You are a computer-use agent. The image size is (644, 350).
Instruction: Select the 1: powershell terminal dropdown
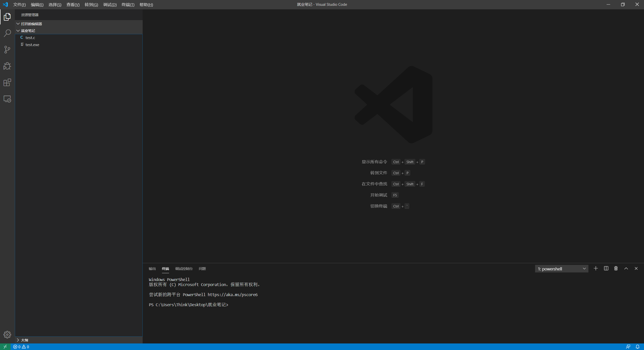561,269
